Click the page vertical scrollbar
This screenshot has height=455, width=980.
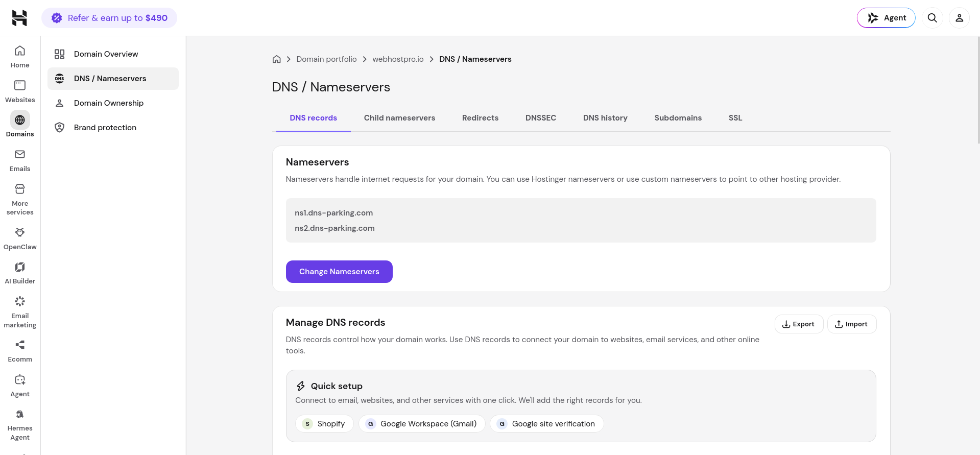(x=978, y=90)
